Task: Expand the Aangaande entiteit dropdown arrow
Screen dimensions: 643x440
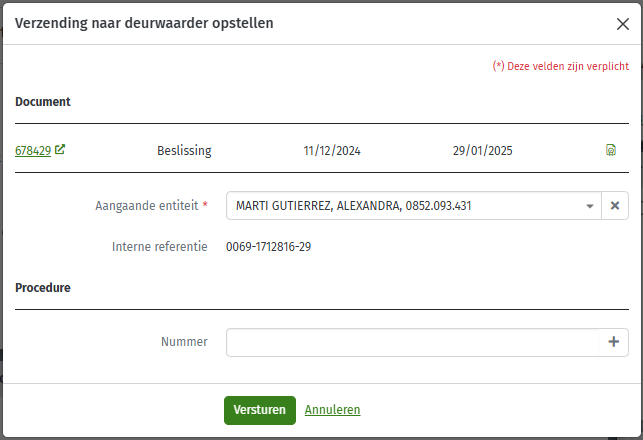Action: (x=590, y=206)
